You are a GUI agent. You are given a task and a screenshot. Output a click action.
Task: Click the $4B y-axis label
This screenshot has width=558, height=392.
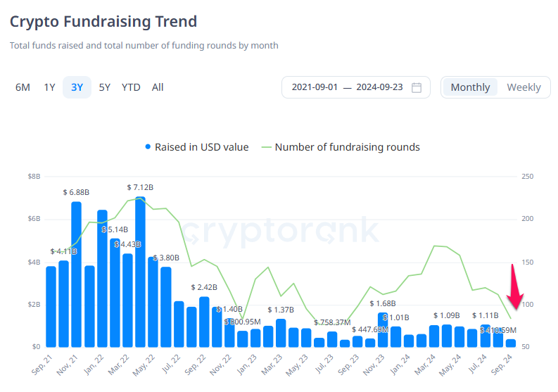34,263
